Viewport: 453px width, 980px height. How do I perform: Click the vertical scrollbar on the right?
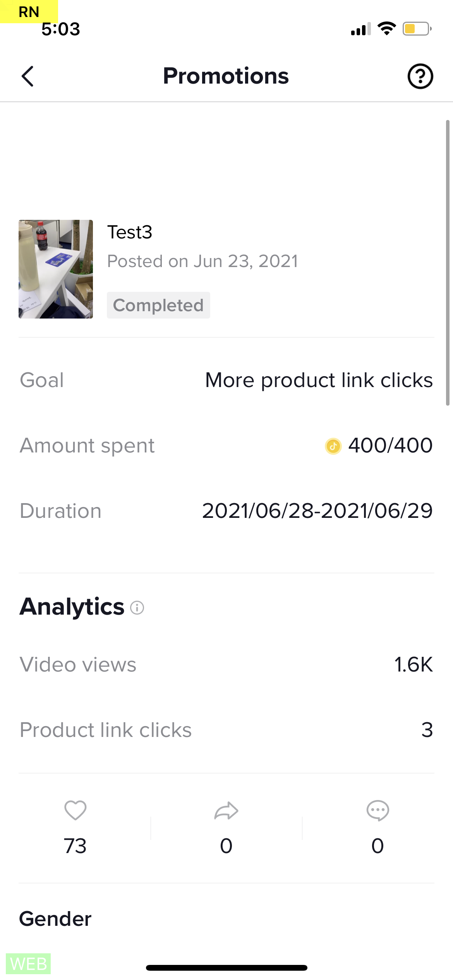tap(448, 263)
